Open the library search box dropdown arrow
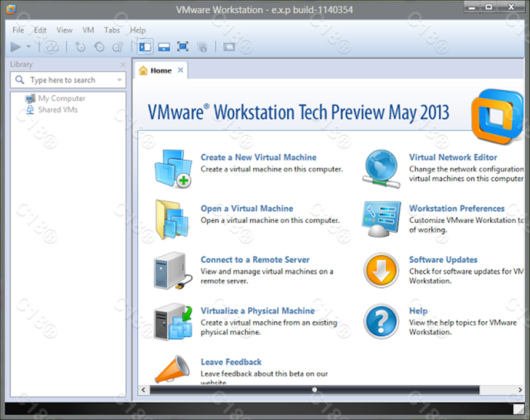Viewport: 530px width, 420px height. (x=120, y=80)
